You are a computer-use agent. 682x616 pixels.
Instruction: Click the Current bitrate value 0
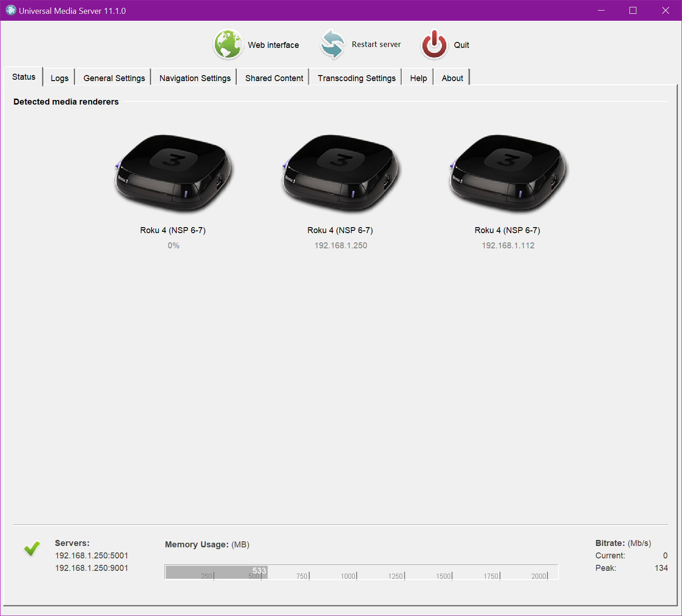pos(665,556)
